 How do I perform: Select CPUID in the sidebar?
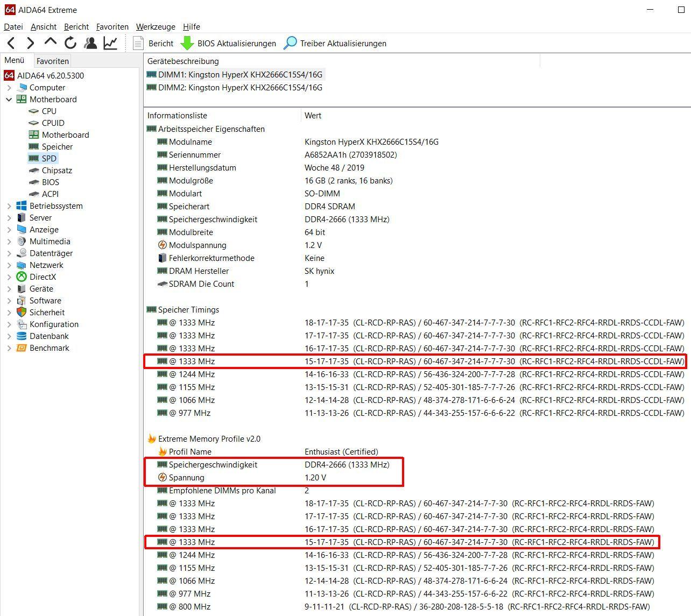click(x=53, y=123)
